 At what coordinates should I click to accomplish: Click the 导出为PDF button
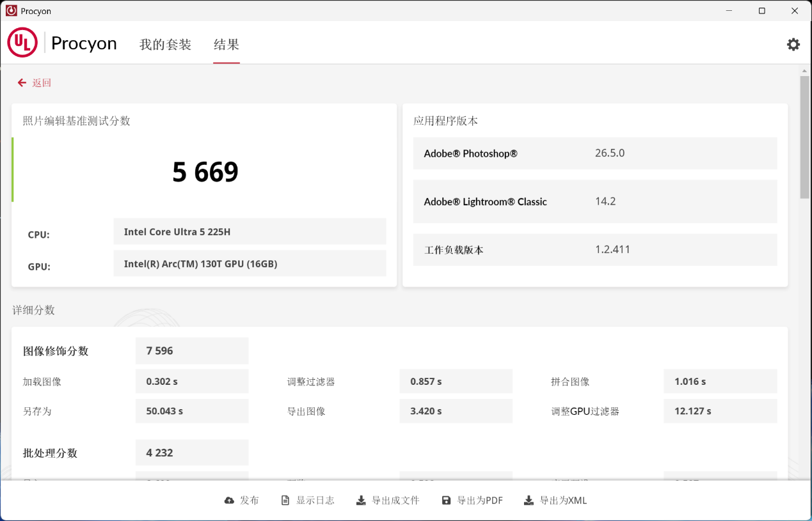point(472,501)
